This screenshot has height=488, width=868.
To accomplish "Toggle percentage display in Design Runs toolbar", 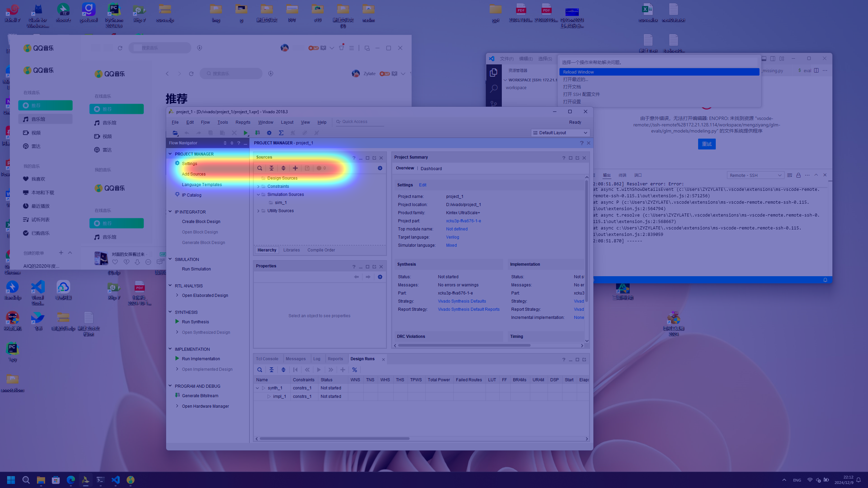I will pyautogui.click(x=355, y=370).
